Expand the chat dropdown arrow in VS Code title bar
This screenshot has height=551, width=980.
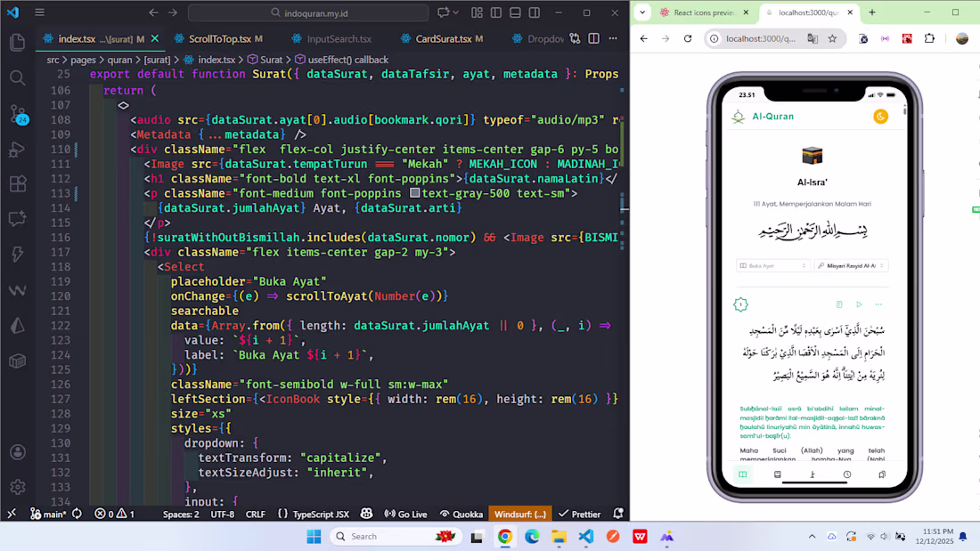(x=455, y=12)
